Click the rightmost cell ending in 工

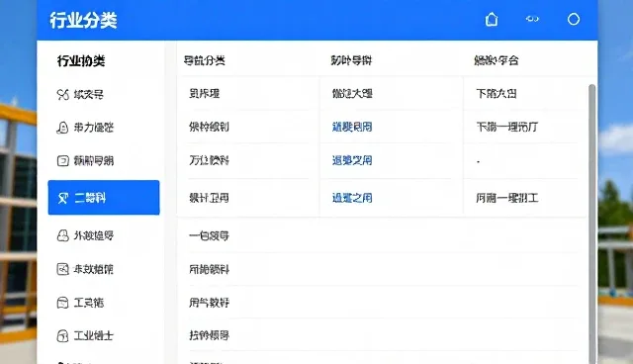pyautogui.click(x=506, y=198)
